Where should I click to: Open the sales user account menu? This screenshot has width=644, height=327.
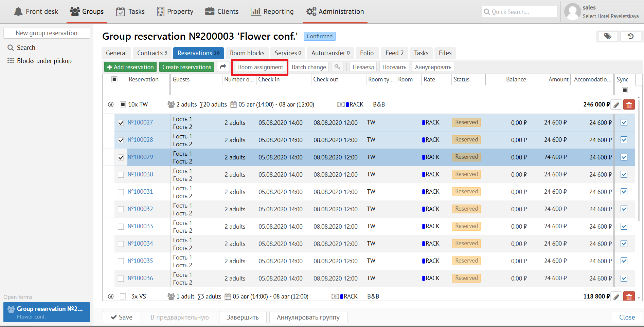point(602,12)
